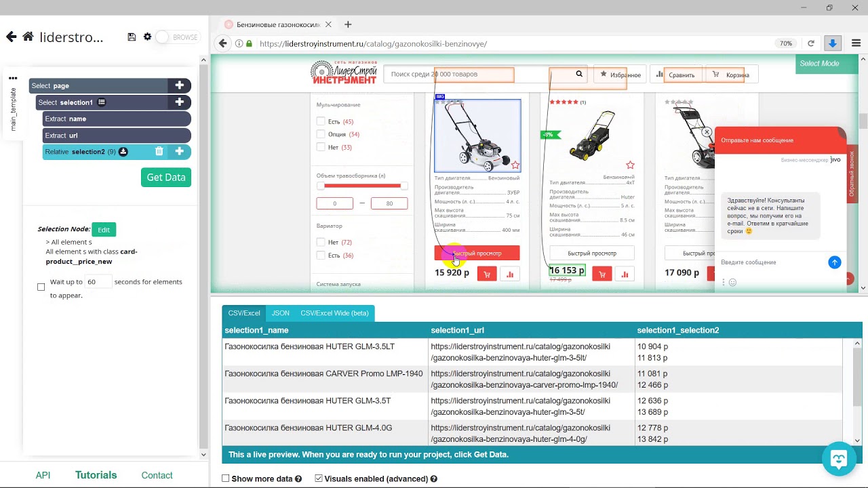Focus the wait seconds input showing 60

98,281
